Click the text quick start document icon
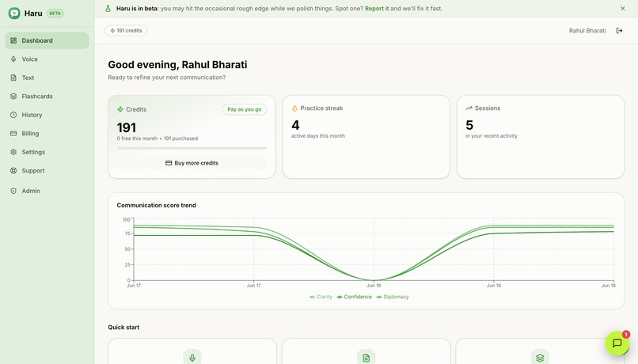The image size is (638, 364). (x=366, y=358)
